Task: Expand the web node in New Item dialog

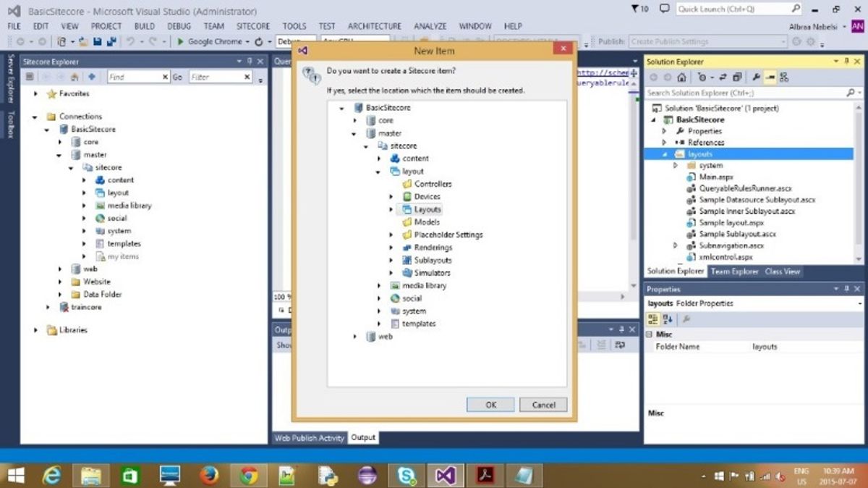Action: (354, 337)
